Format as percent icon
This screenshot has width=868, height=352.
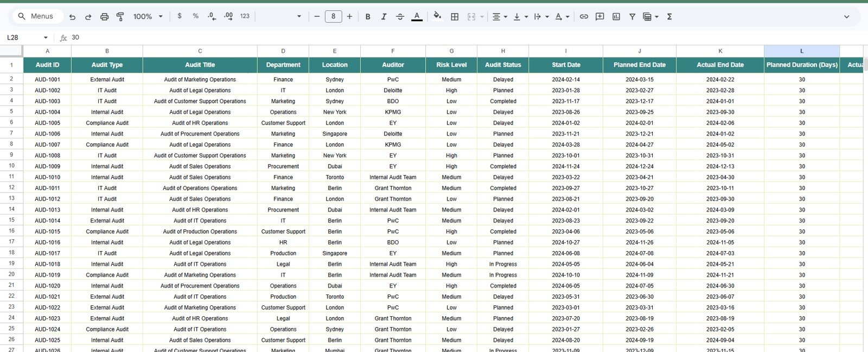tap(195, 16)
